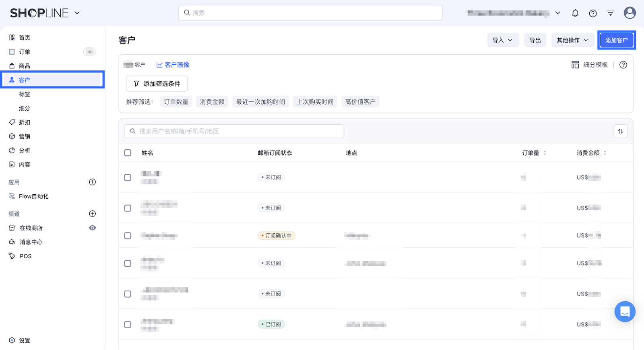Click the plus icon next to 渠道

pyautogui.click(x=92, y=214)
